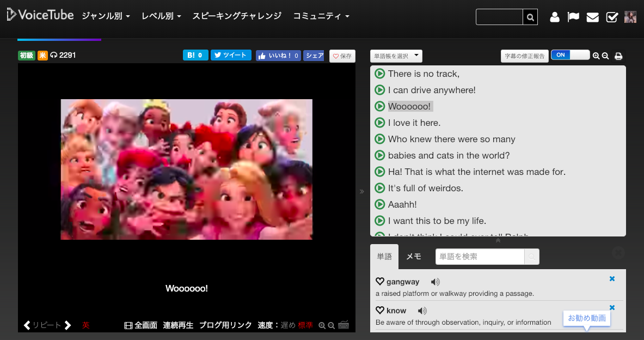
Task: Submit word search magnifier button
Action: tap(532, 257)
